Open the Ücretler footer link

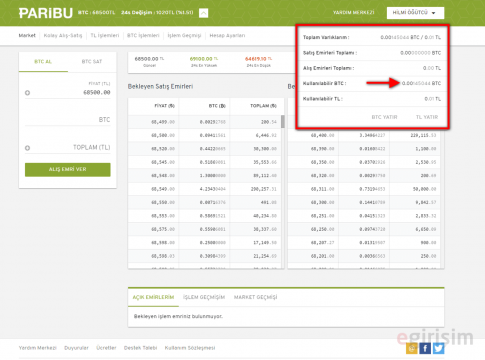pos(106,348)
